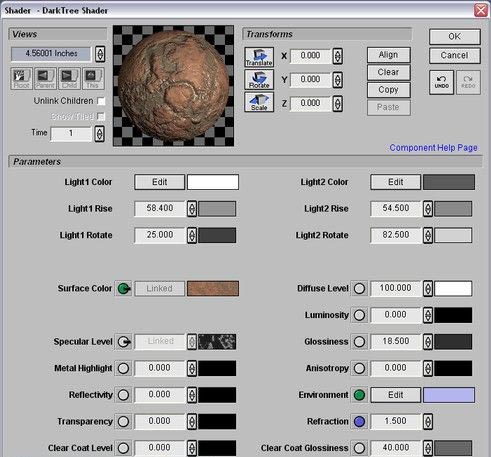The width and height of the screenshot is (491, 457).
Task: Open the Component Help Page link
Action: (433, 148)
